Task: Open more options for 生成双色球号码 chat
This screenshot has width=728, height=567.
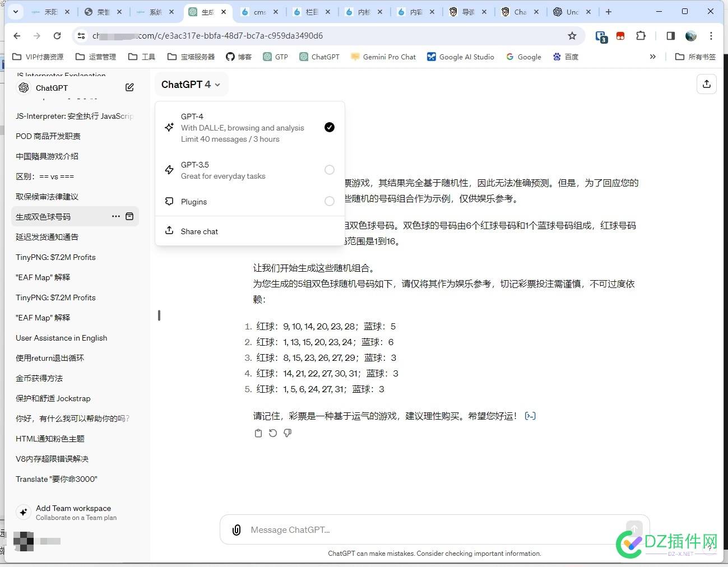Action: click(115, 216)
